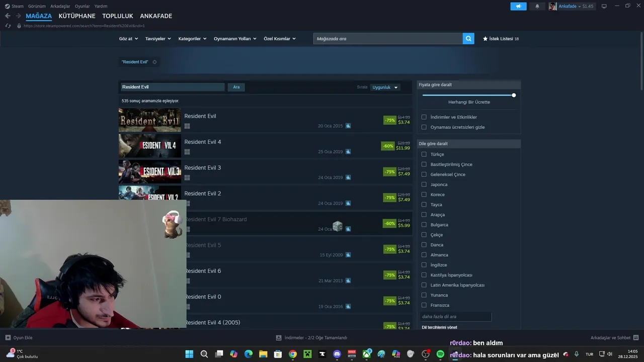Click the magnifier search button in store bar

click(468, 39)
